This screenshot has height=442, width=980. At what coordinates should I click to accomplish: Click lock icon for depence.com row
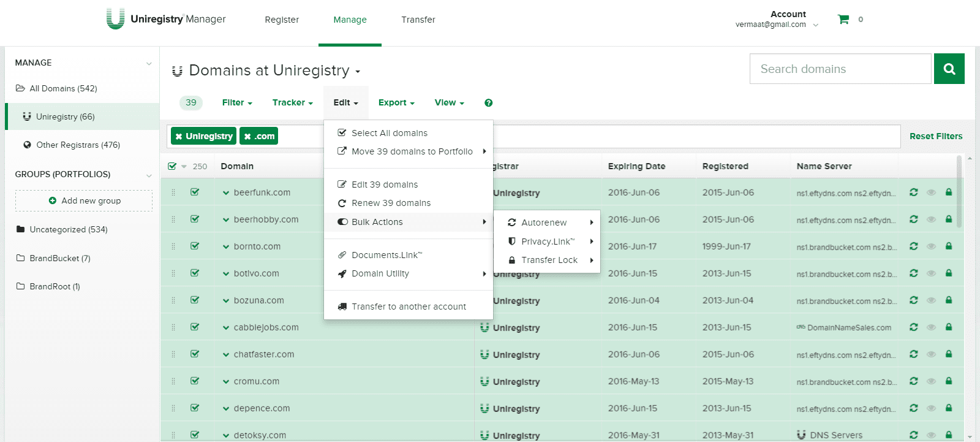click(949, 408)
